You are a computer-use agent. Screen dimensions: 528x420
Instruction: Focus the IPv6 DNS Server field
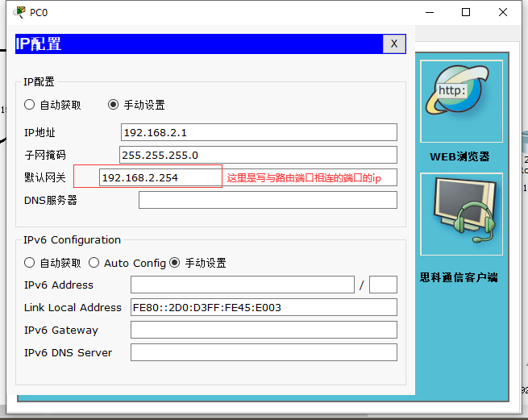tap(264, 352)
